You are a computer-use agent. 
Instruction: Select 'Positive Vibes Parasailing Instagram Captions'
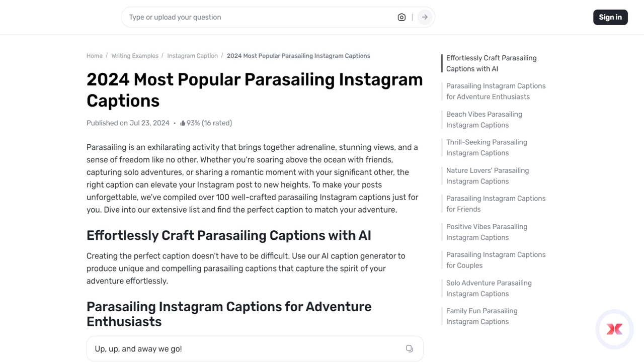coord(486,232)
